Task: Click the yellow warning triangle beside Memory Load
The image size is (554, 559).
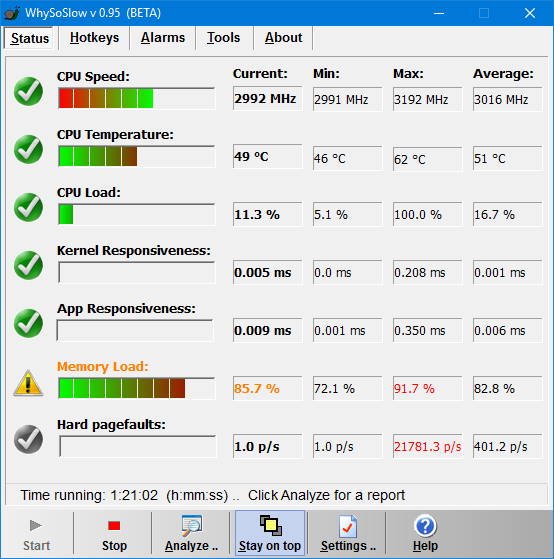Action: (29, 383)
